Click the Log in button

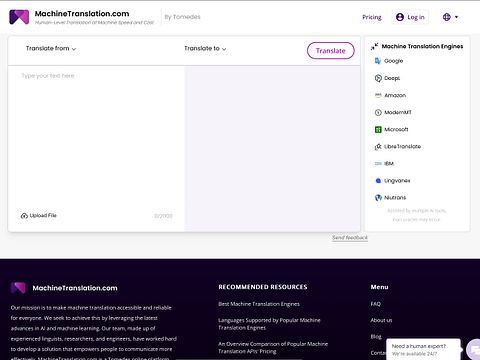coord(410,17)
